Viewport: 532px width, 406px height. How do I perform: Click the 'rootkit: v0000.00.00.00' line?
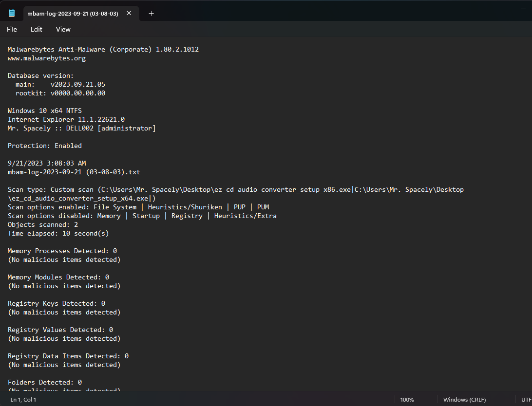point(60,93)
